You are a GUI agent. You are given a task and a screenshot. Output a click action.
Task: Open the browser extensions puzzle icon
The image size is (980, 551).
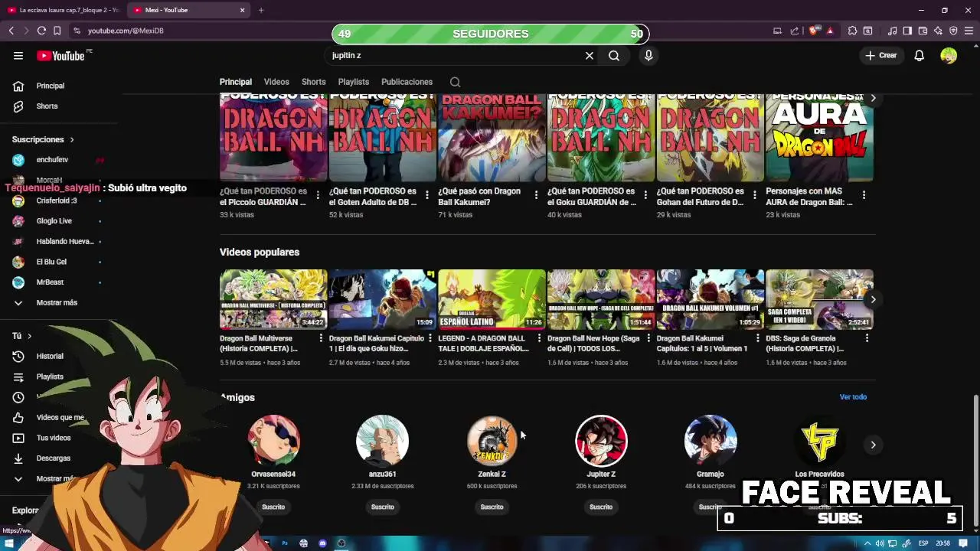pyautogui.click(x=852, y=31)
